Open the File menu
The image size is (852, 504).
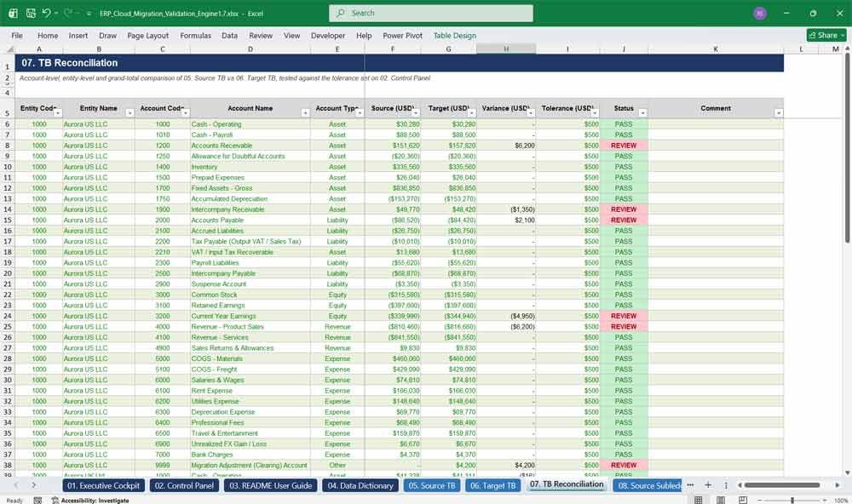point(17,35)
